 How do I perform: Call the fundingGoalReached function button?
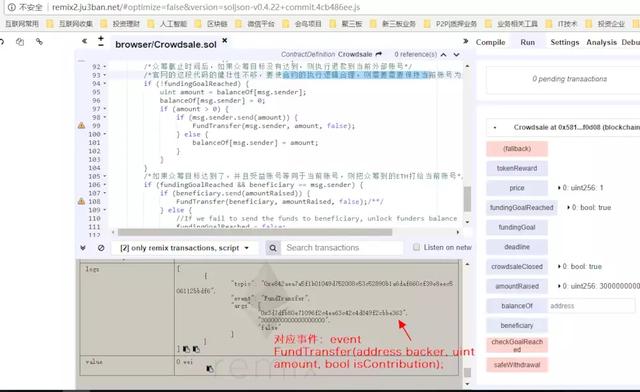521,207
